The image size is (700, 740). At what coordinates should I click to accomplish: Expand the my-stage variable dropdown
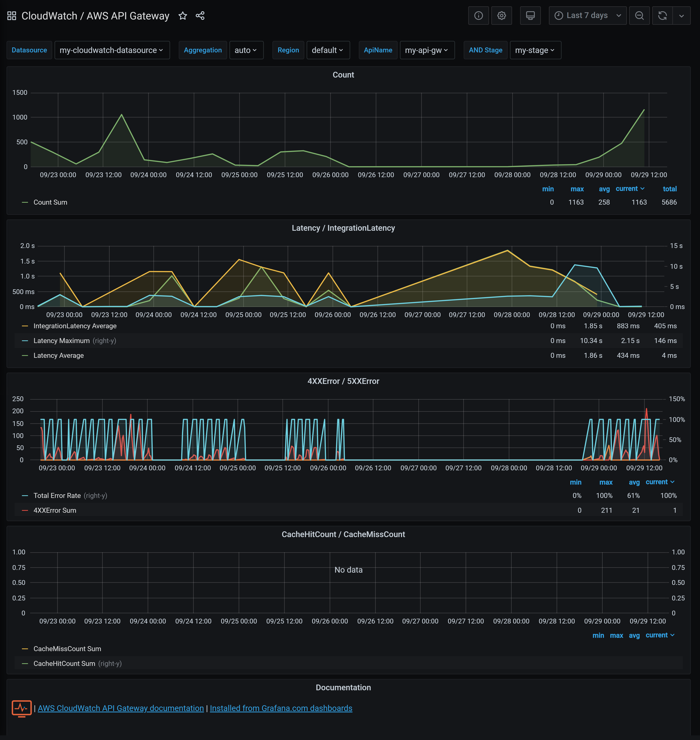click(535, 50)
